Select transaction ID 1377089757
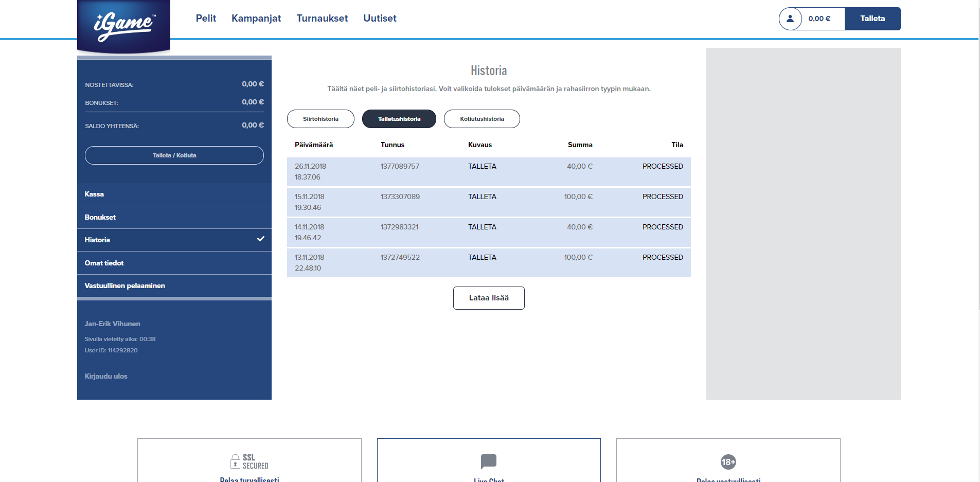Viewport: 980px width, 482px height. pyautogui.click(x=400, y=166)
